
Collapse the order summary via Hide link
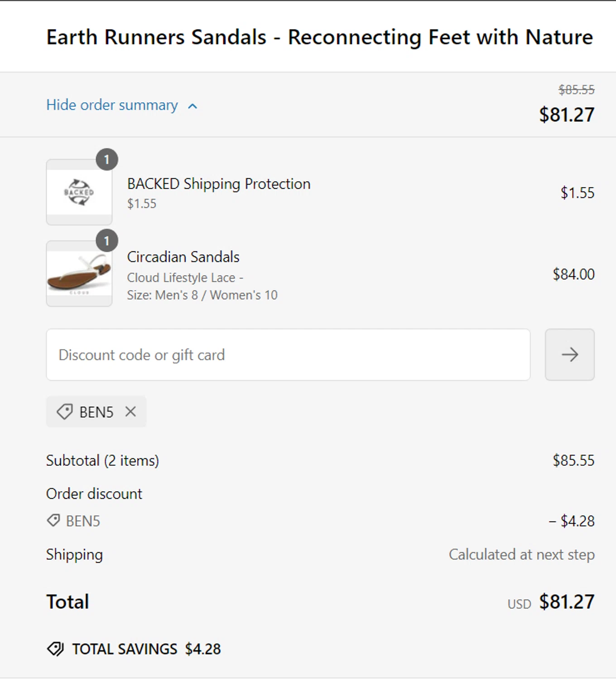(x=112, y=105)
